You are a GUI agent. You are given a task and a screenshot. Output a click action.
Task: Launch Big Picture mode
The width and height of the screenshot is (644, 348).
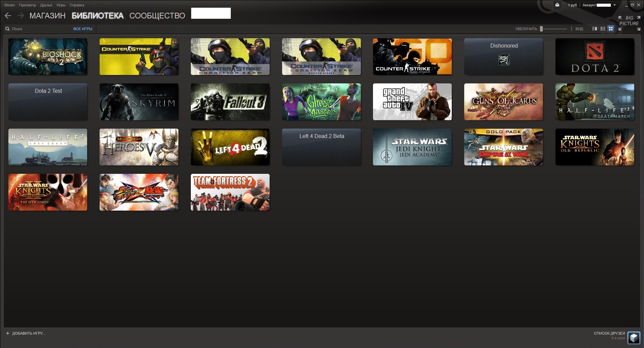629,23
